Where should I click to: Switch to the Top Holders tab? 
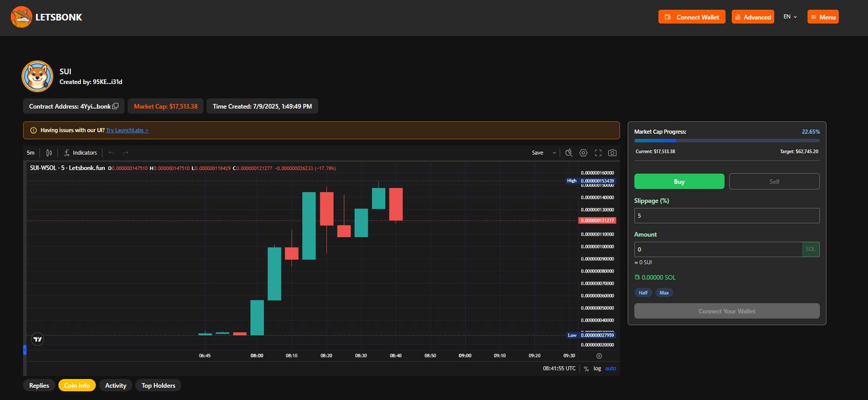pyautogui.click(x=158, y=386)
